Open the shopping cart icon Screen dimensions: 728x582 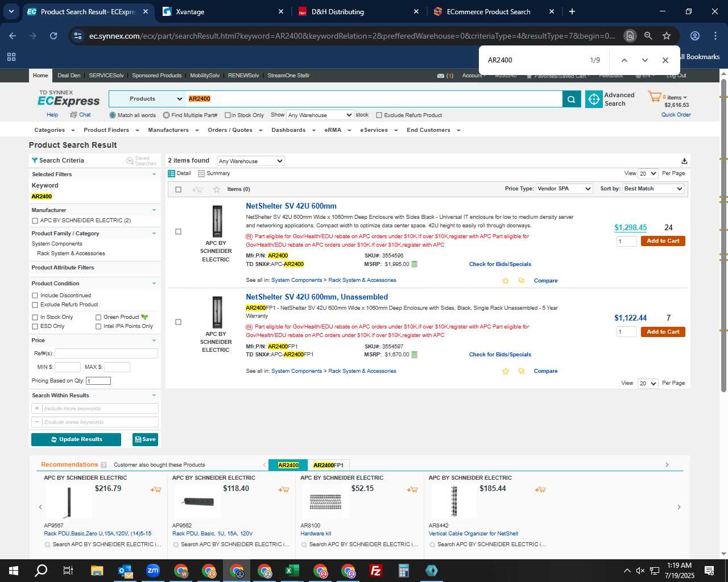pos(654,97)
